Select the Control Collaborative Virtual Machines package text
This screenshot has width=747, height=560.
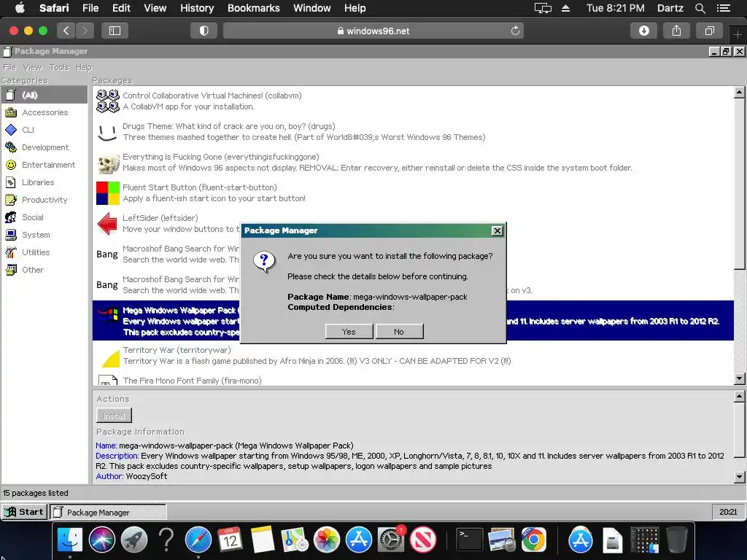click(212, 96)
